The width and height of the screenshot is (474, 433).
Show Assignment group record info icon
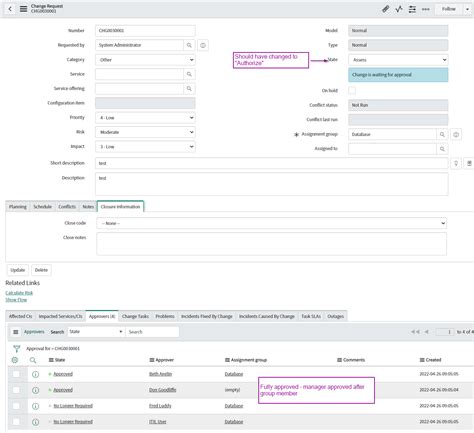click(x=456, y=134)
